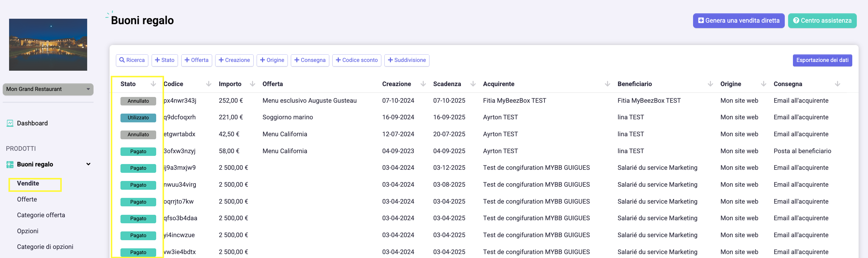
Task: Select code ij9a3mxjw9
Action: pos(179,168)
